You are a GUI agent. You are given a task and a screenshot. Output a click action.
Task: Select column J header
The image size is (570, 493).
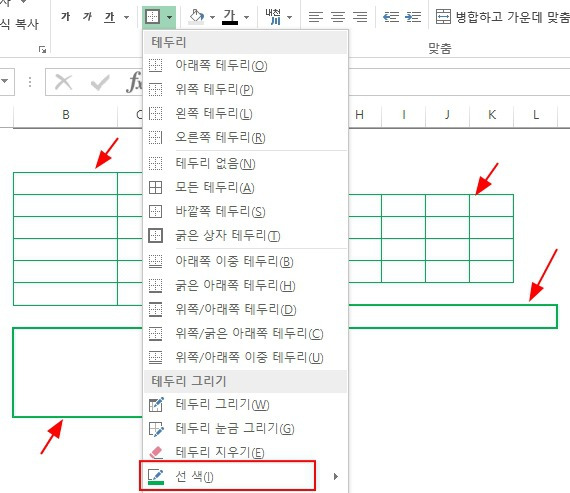(447, 115)
